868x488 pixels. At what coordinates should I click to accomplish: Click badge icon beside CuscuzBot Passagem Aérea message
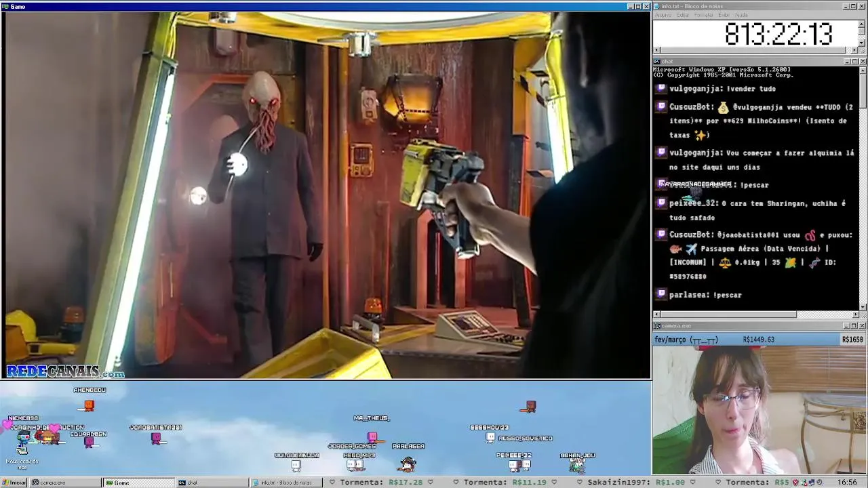point(662,235)
